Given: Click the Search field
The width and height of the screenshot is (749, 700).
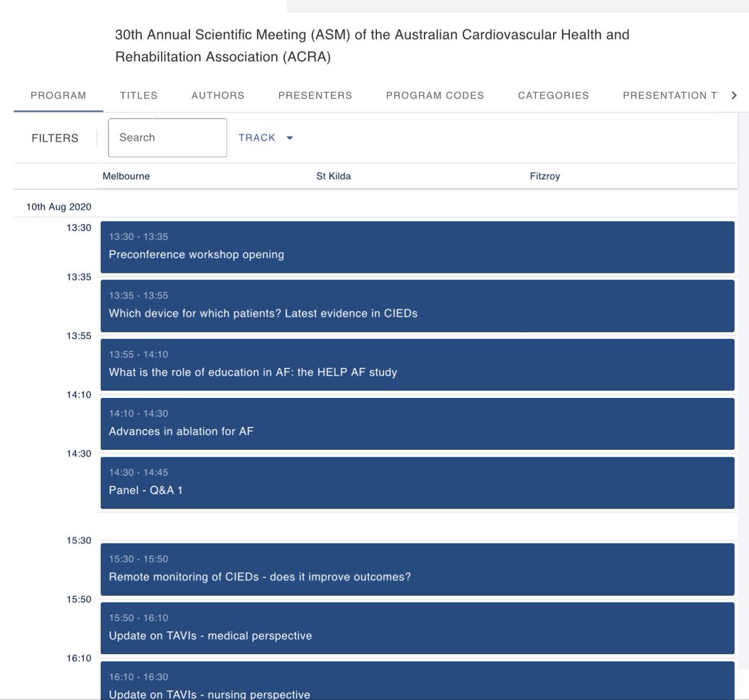Looking at the screenshot, I should point(167,137).
